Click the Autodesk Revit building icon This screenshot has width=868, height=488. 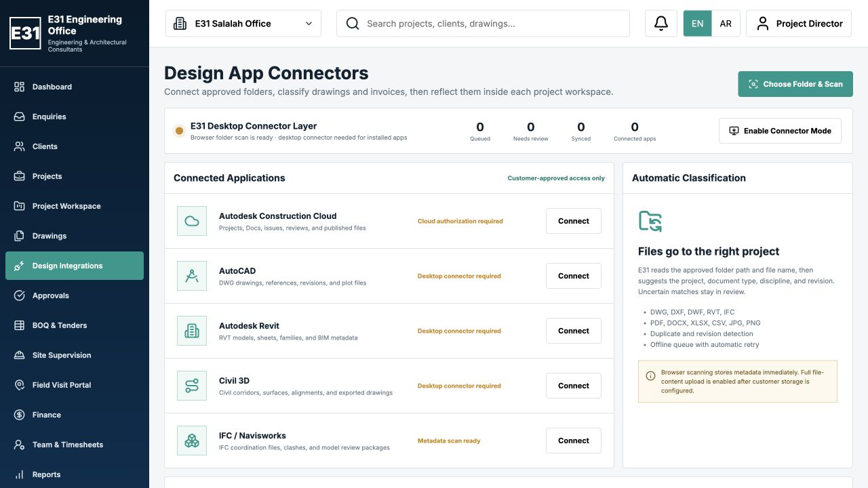[x=192, y=331]
